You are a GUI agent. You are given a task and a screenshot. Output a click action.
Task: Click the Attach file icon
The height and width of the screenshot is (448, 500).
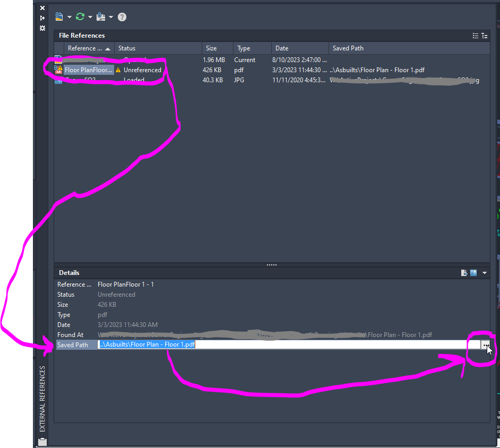59,16
